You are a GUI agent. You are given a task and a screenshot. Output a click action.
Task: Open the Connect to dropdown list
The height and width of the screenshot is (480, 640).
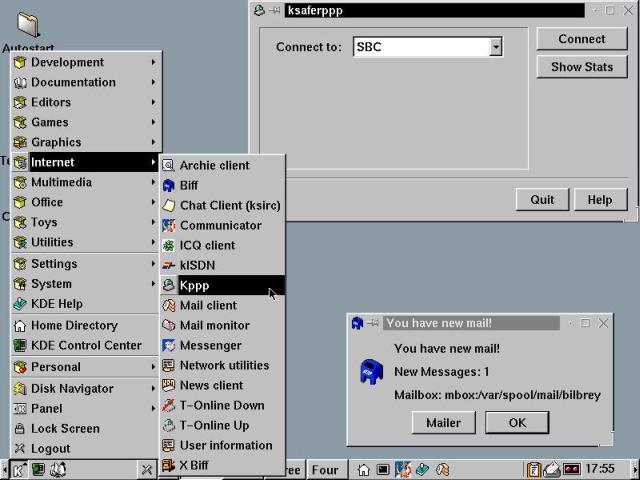(x=495, y=47)
